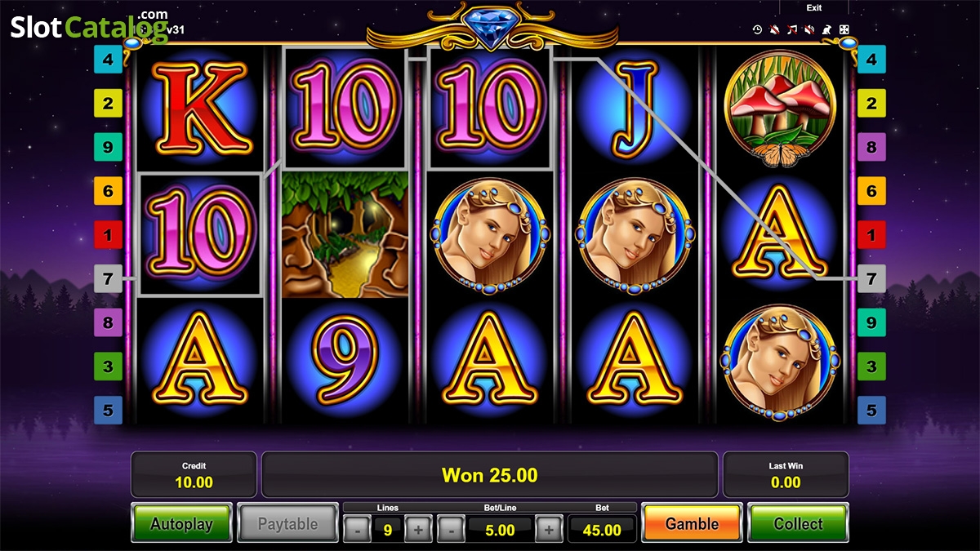980x551 pixels.
Task: Open the Paytable
Action: pos(287,523)
